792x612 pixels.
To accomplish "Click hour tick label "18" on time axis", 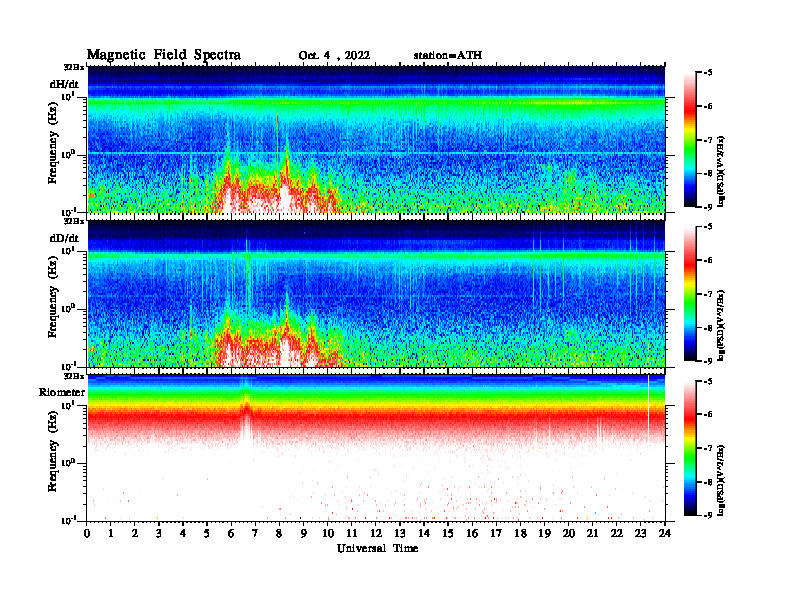I will pos(520,533).
